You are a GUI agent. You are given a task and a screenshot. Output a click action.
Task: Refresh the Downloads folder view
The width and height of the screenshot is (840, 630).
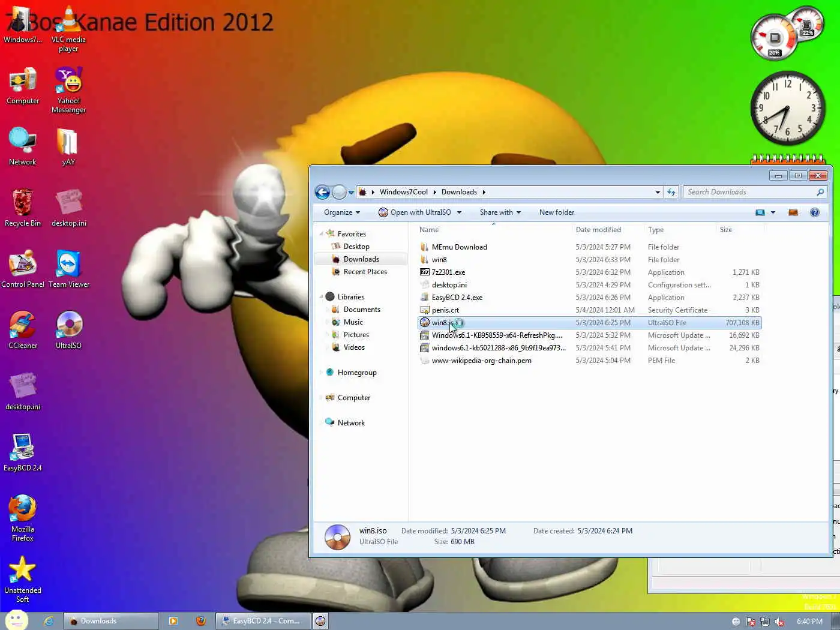coord(671,192)
